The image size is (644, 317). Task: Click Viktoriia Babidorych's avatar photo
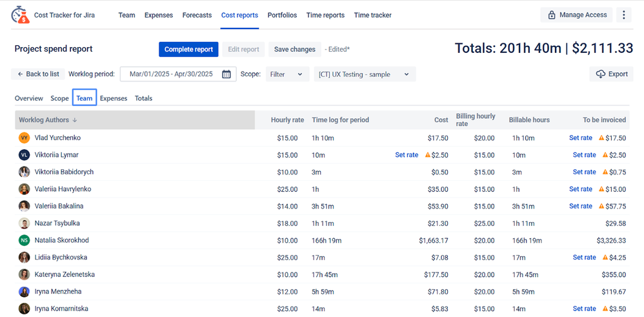25,172
